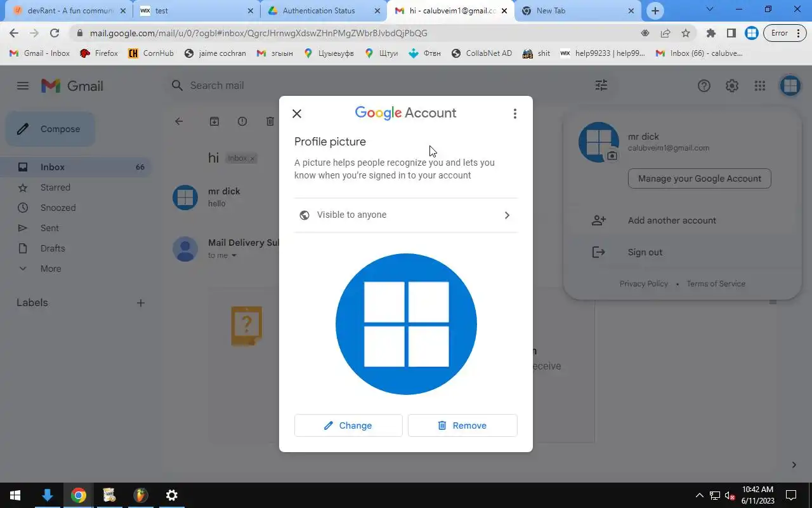812x508 pixels.
Task: Delete this conversation trash icon
Action: point(270,121)
